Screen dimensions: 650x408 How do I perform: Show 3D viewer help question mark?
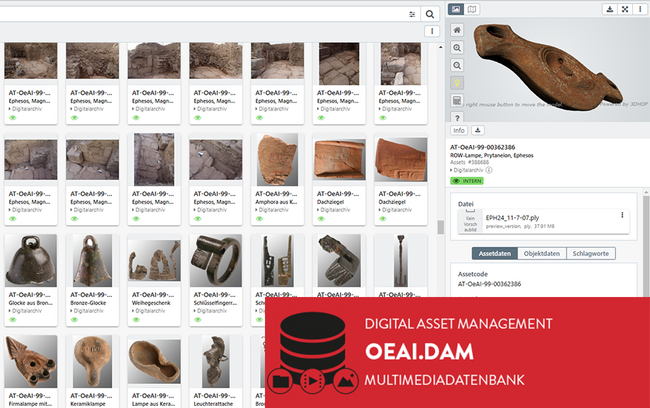pyautogui.click(x=457, y=118)
